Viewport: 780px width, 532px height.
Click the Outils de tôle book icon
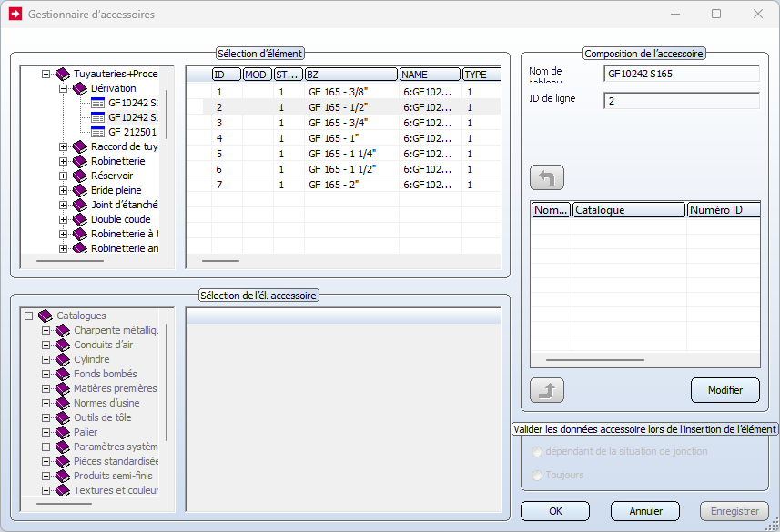(x=63, y=417)
